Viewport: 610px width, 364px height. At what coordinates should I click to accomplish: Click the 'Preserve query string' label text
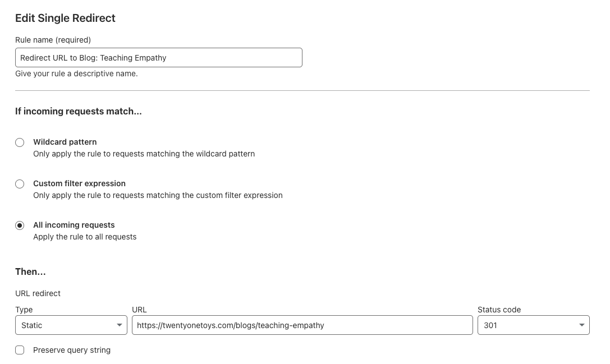(72, 350)
